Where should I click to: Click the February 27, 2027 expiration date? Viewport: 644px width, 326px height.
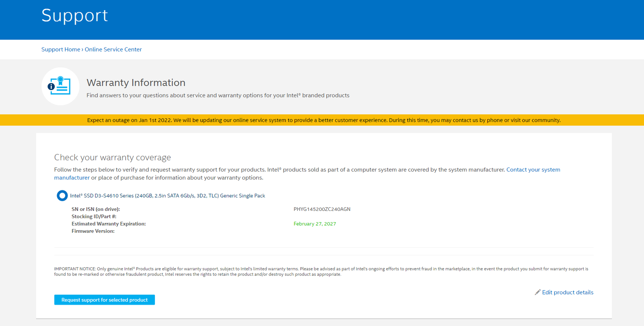315,224
